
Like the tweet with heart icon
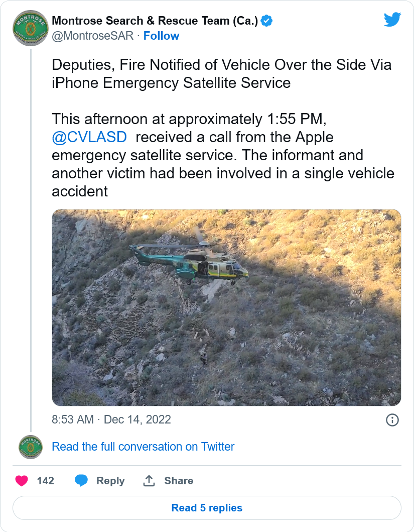tap(22, 481)
